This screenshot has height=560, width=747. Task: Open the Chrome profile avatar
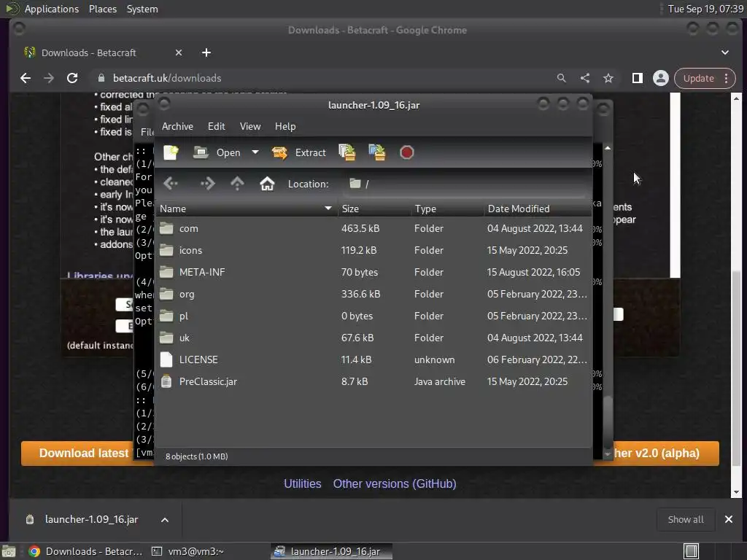tap(661, 78)
